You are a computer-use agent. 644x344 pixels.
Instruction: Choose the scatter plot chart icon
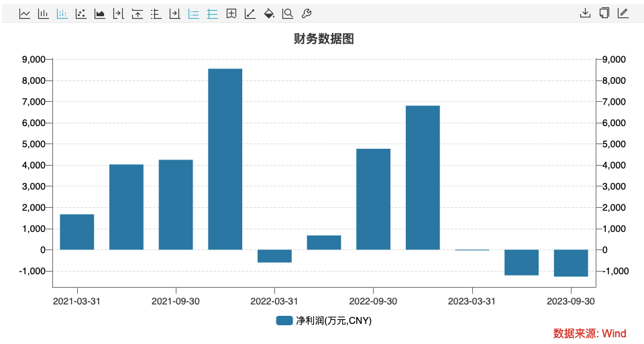coord(81,13)
